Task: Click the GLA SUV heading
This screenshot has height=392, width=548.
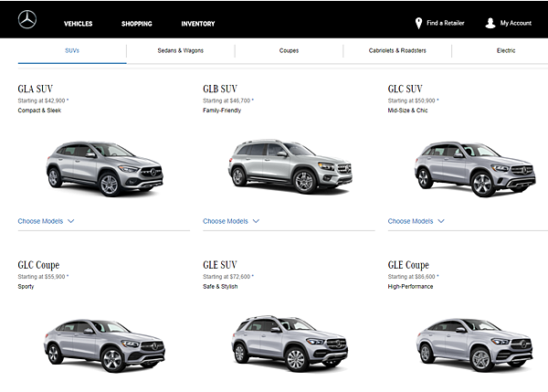Action: click(36, 89)
